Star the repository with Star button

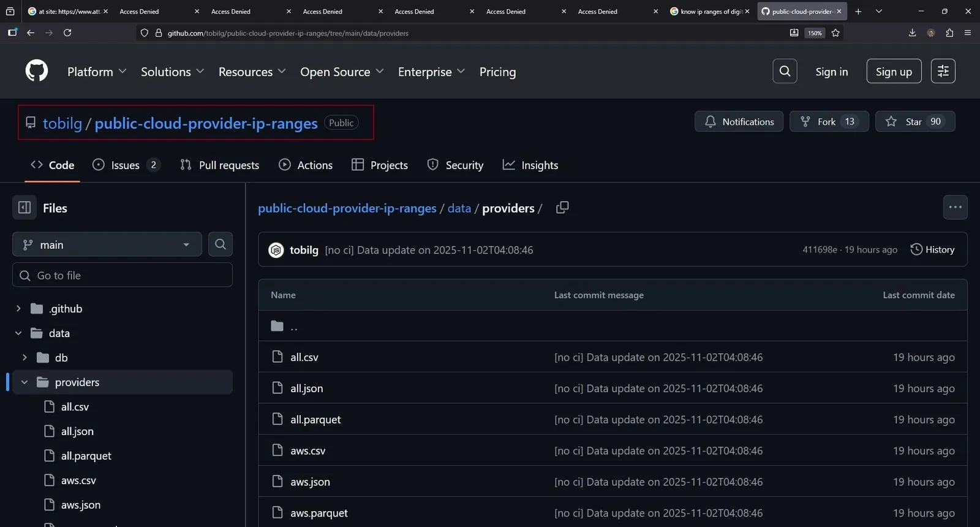coord(914,121)
